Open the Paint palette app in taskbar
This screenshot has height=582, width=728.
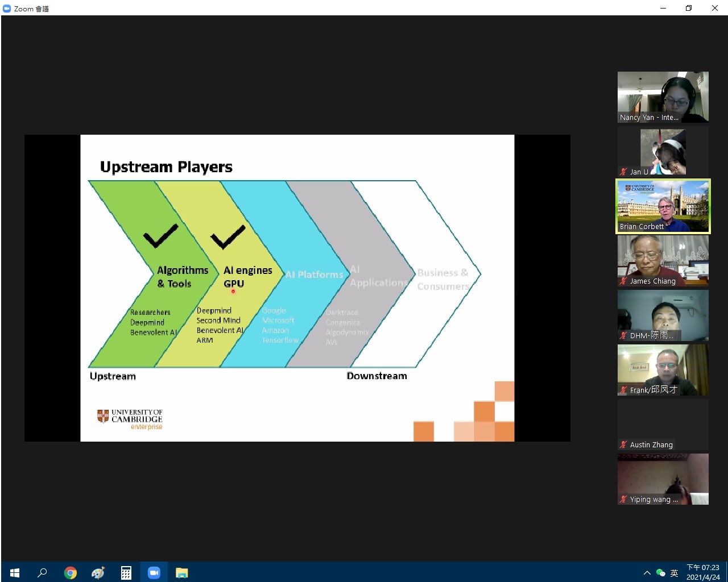click(x=98, y=572)
